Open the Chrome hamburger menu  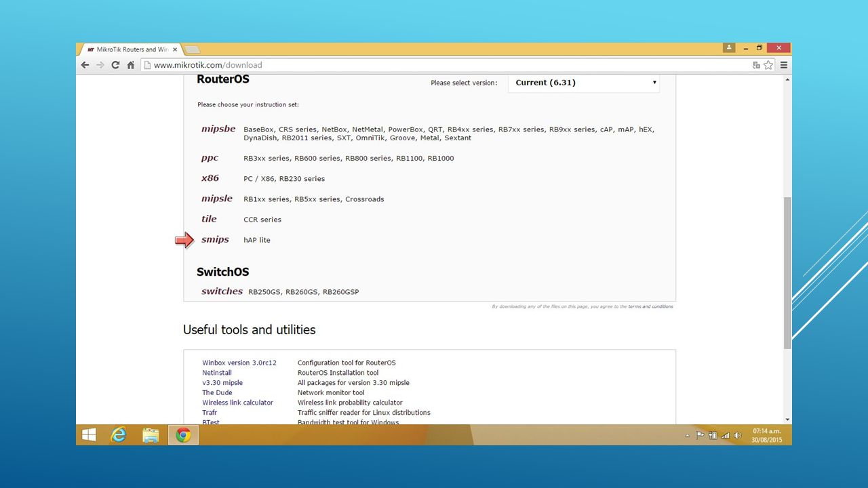(x=784, y=65)
